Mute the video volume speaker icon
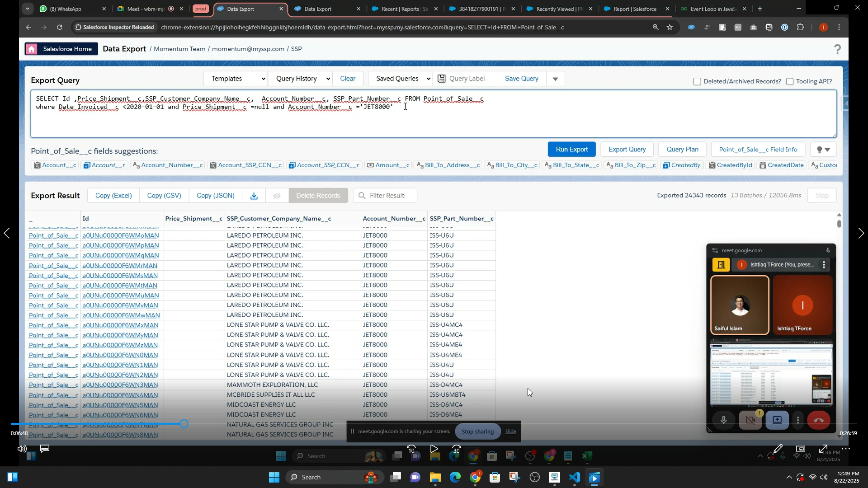 click(21, 449)
